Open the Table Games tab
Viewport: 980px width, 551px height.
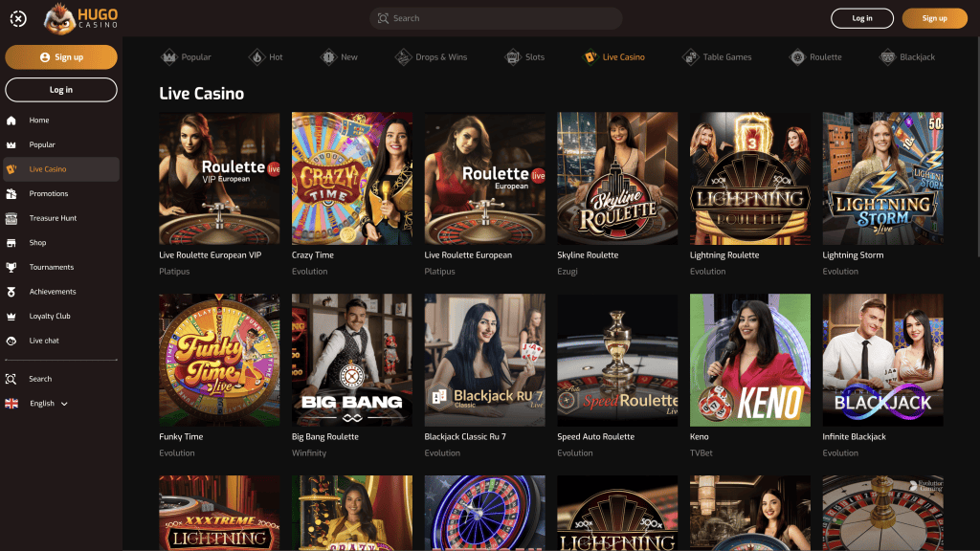pyautogui.click(x=718, y=56)
